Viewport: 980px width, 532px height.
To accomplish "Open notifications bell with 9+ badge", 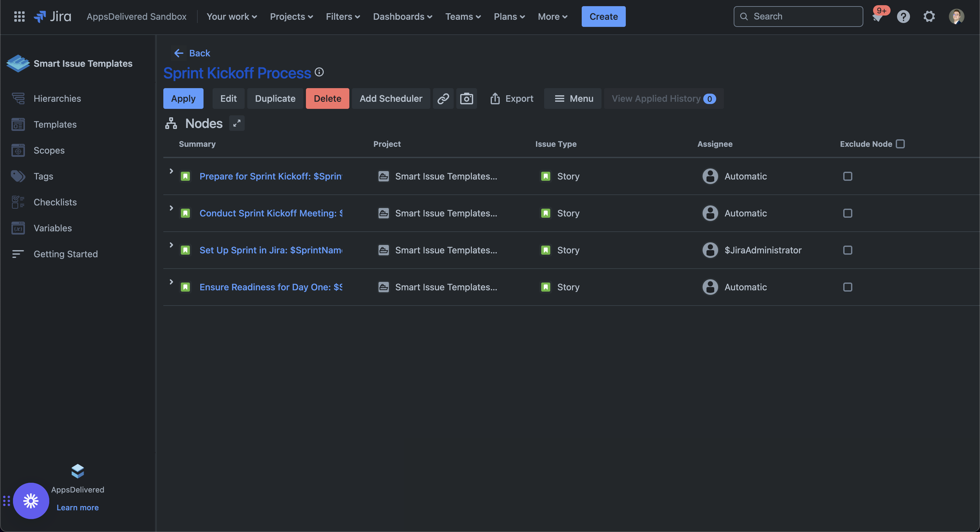I will (878, 17).
